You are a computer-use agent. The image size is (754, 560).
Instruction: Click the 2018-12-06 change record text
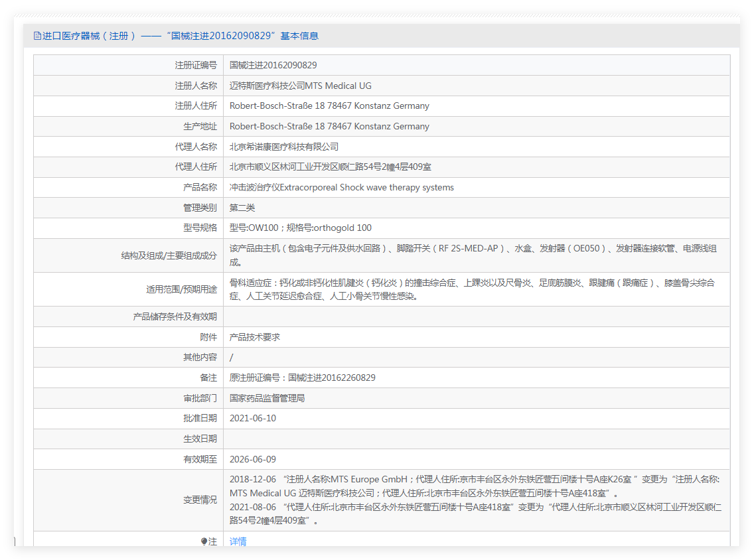click(475, 486)
